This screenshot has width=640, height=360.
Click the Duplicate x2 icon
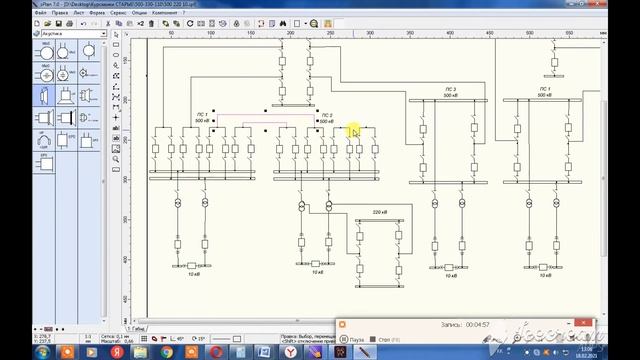click(x=140, y=24)
